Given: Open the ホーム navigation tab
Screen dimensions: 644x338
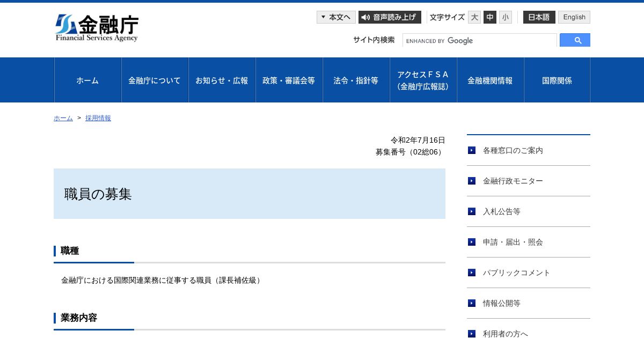Looking at the screenshot, I should point(88,80).
